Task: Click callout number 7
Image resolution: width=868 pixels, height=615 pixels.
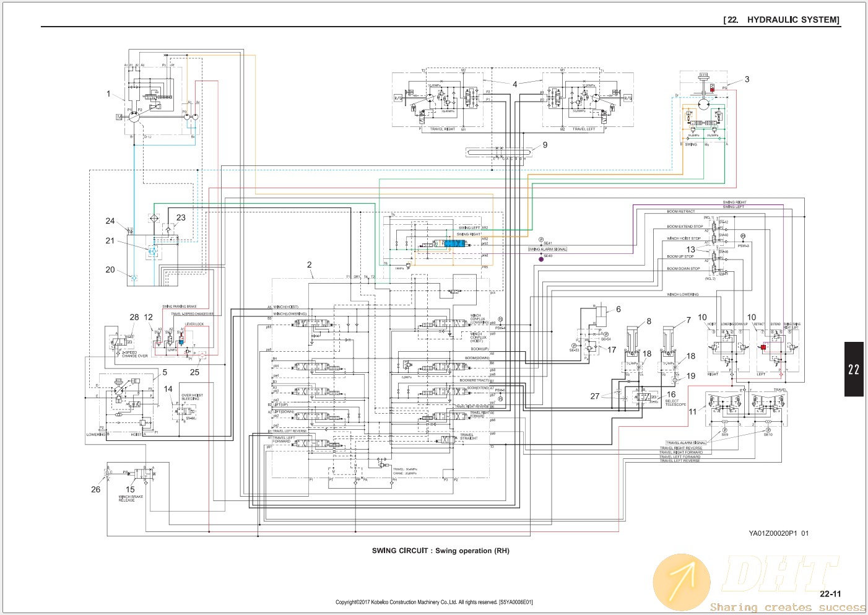Action: [x=688, y=321]
